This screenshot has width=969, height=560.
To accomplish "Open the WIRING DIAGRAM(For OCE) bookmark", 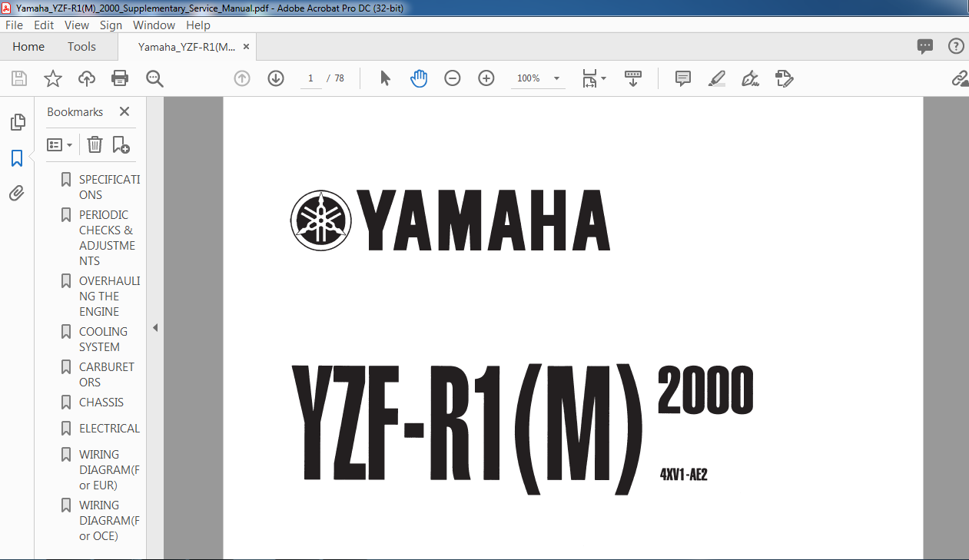I will pyautogui.click(x=109, y=520).
